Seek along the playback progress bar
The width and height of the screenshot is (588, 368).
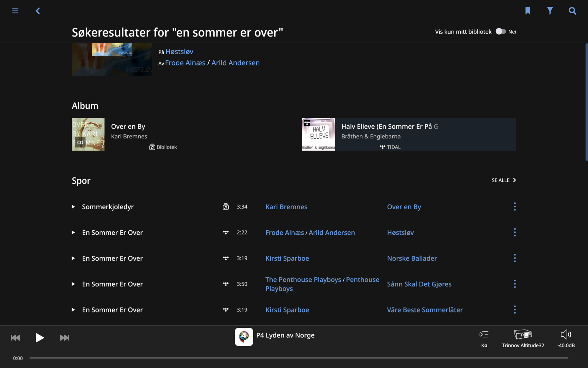pos(299,358)
